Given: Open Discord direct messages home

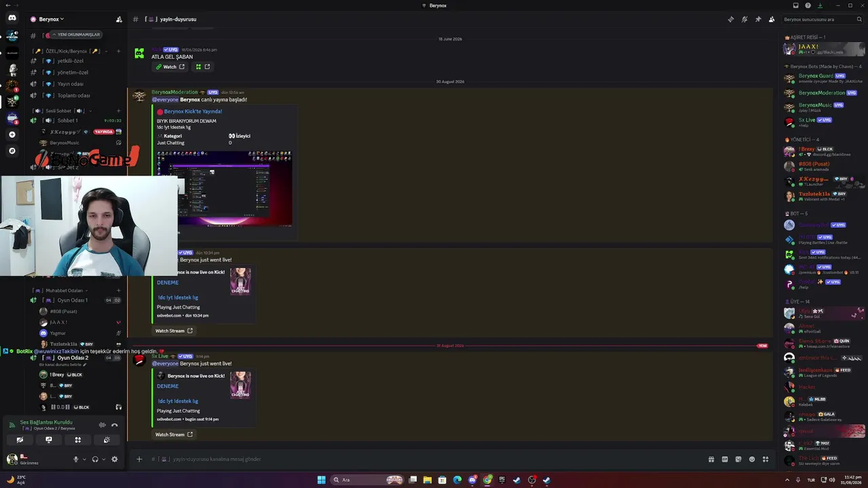Looking at the screenshot, I should pyautogui.click(x=12, y=18).
